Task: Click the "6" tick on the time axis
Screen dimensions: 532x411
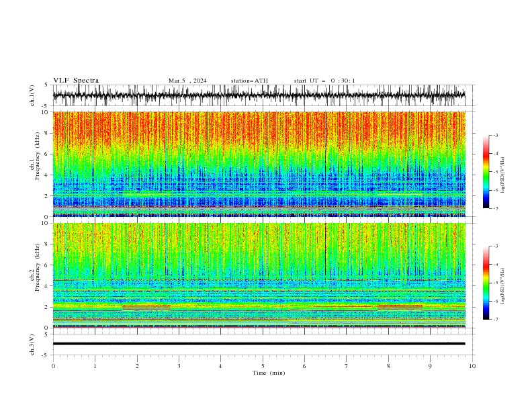Action: click(x=304, y=366)
